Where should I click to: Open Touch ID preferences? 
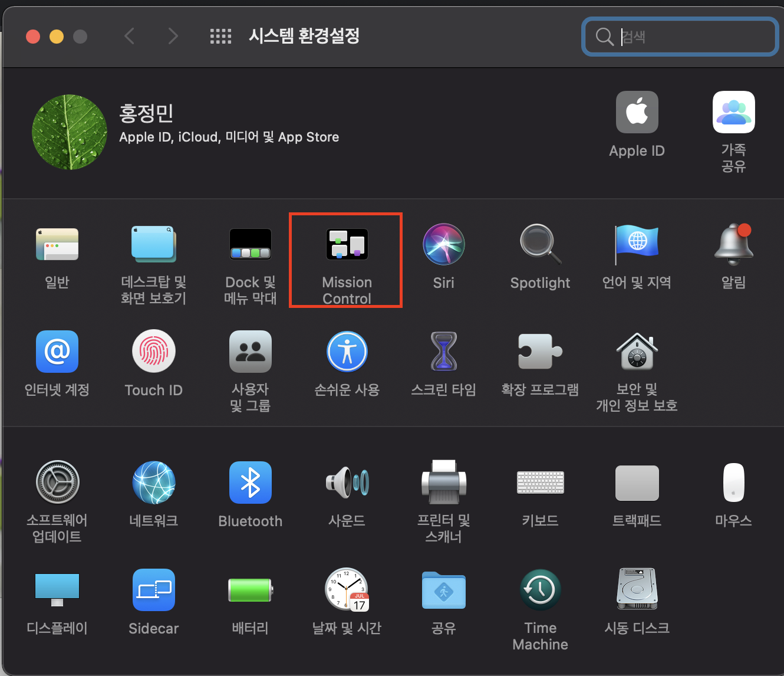click(x=153, y=352)
